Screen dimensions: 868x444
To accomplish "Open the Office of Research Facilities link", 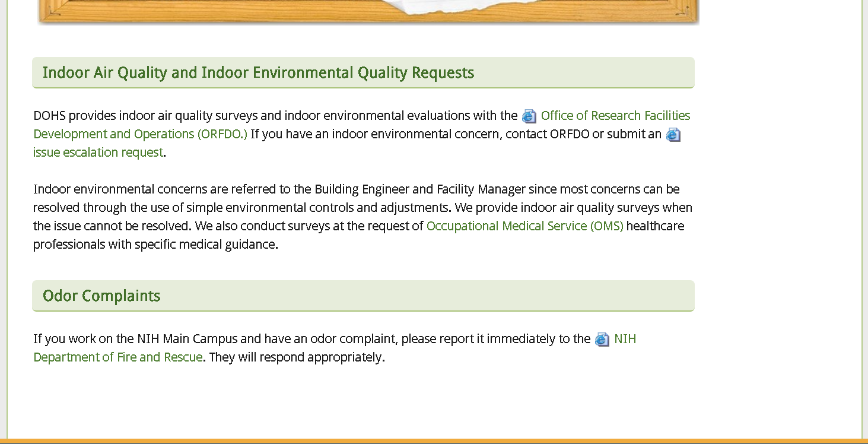I will (615, 115).
